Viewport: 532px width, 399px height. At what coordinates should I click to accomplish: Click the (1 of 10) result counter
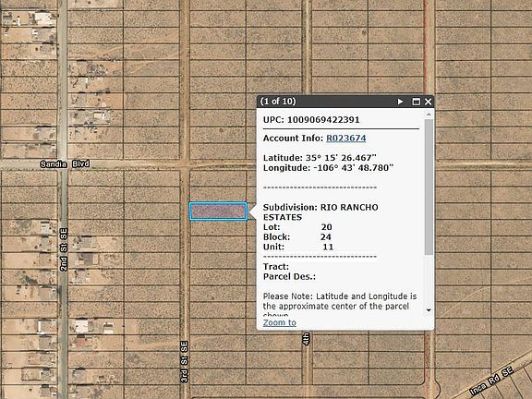tap(278, 102)
